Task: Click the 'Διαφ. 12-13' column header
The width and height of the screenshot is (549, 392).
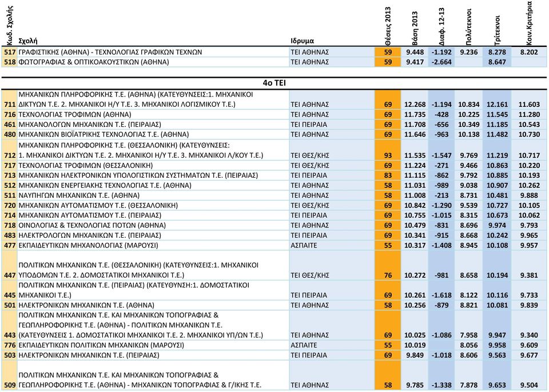Action: [441, 27]
